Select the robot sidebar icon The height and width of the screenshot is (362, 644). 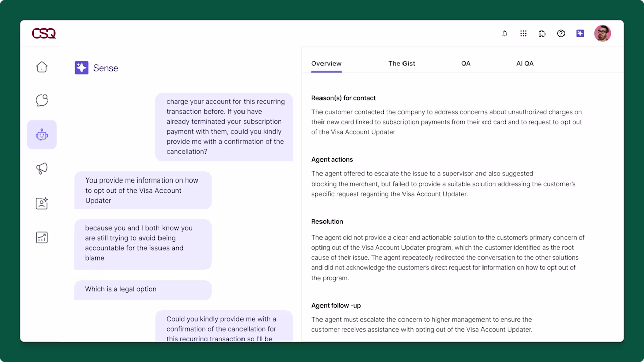[42, 134]
